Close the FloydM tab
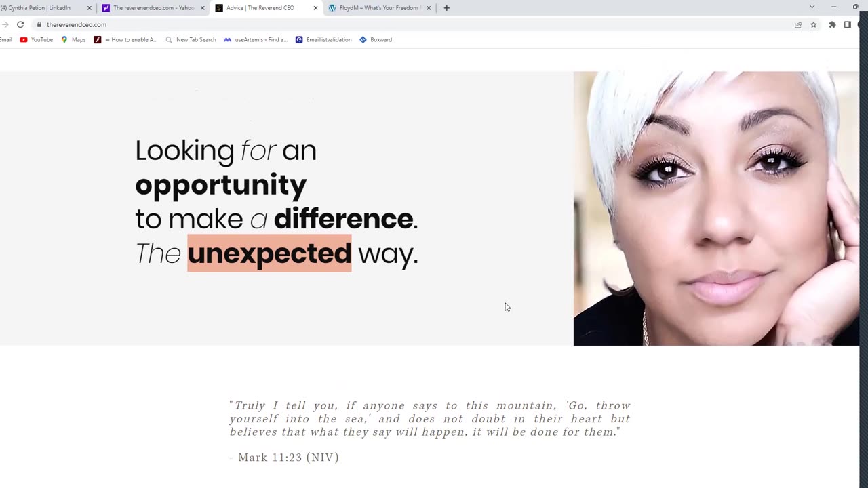The image size is (868, 488). pos(429,8)
